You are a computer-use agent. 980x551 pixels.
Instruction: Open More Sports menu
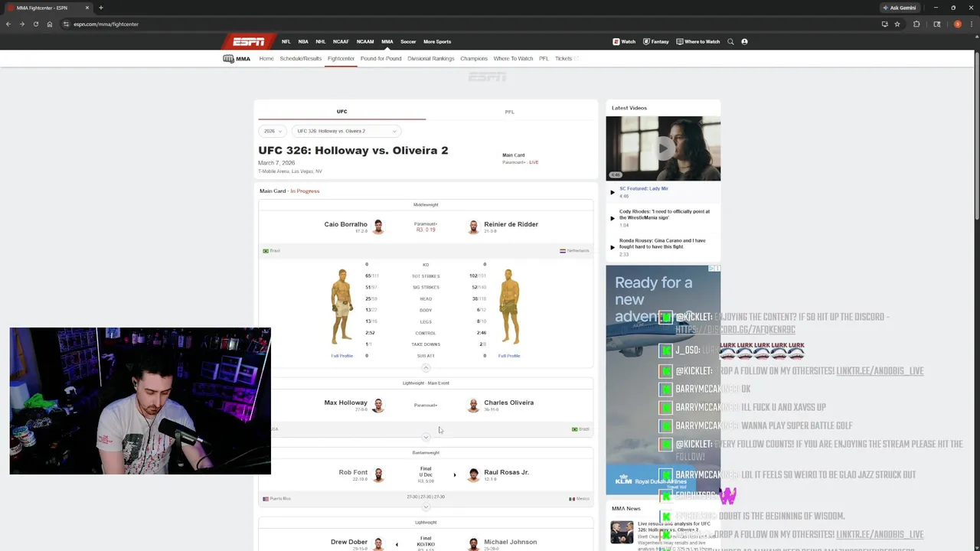tap(437, 41)
